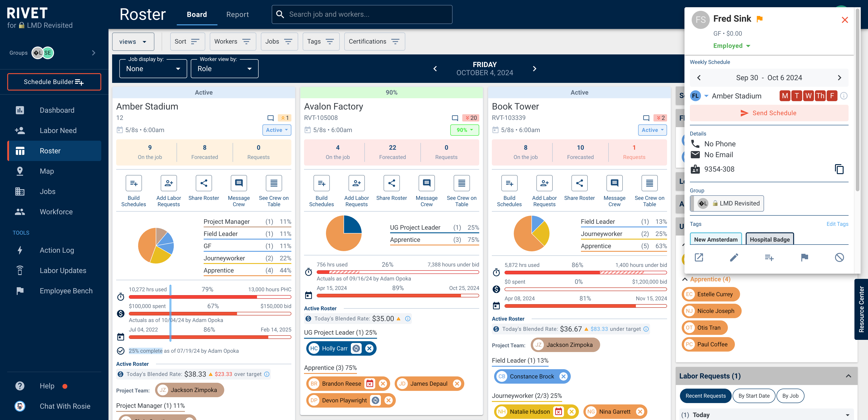Open the views dropdown

(x=133, y=41)
